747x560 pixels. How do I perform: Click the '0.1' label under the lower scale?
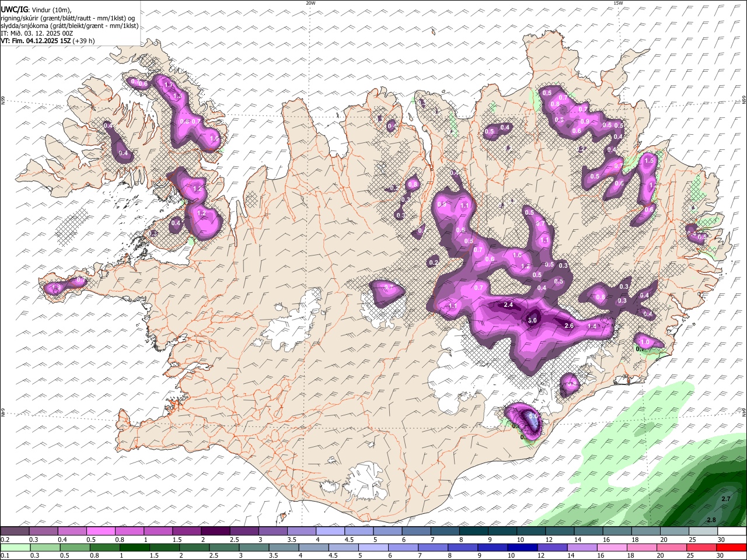(4, 556)
